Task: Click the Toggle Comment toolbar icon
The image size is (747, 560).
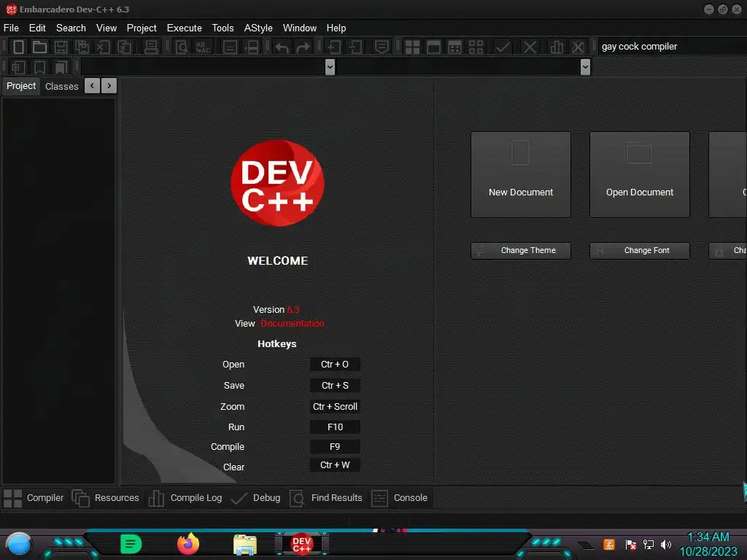Action: (382, 47)
